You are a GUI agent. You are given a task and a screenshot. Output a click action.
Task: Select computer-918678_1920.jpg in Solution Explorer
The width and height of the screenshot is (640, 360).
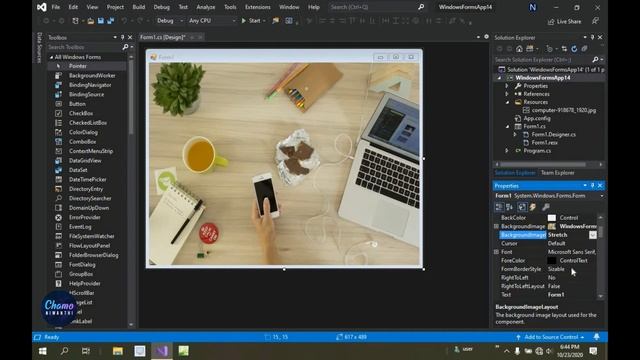click(563, 110)
